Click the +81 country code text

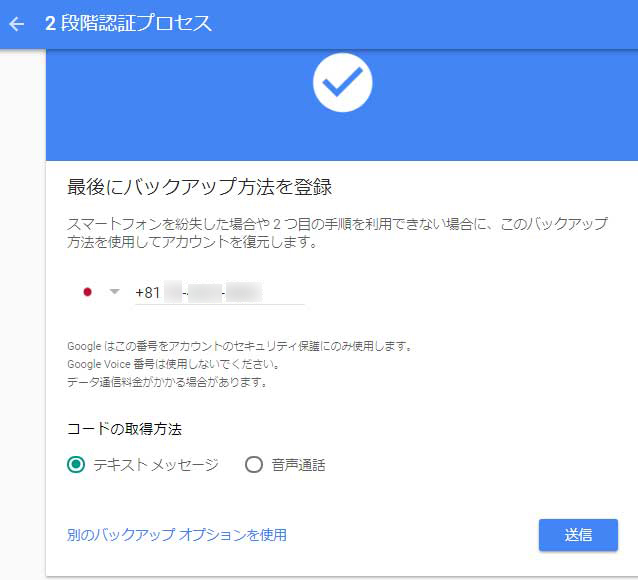147,292
